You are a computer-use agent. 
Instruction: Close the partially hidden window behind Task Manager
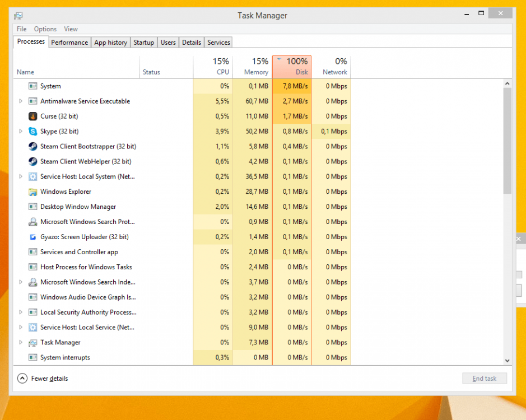click(519, 239)
